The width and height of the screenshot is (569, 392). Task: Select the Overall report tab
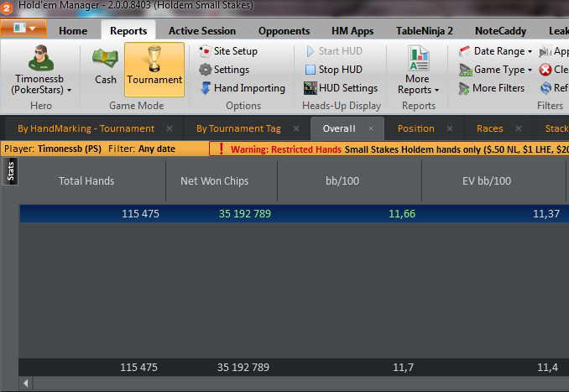click(x=339, y=128)
